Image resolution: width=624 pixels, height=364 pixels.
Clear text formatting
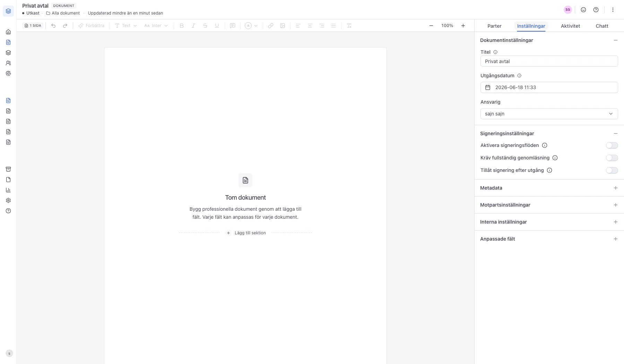click(349, 26)
